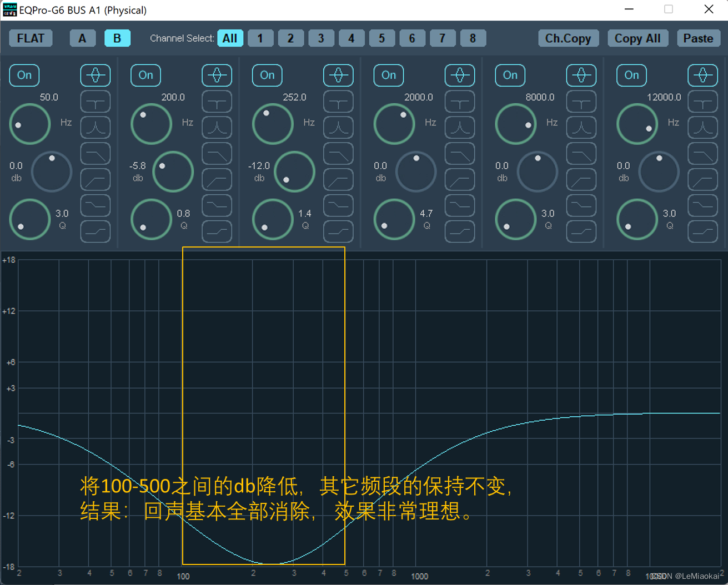The image size is (728, 585).
Task: Select the band-pass peak icon in the 50.0 Hz band
Action: pos(96,128)
